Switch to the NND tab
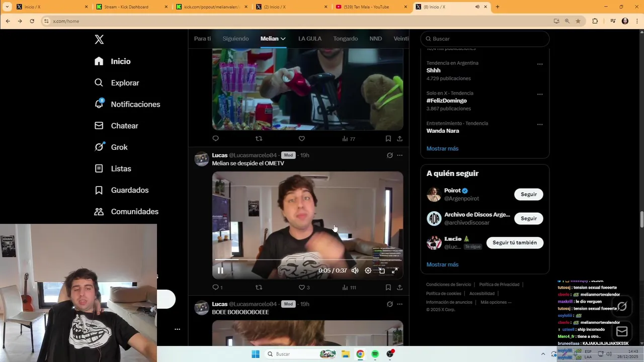 (x=375, y=39)
